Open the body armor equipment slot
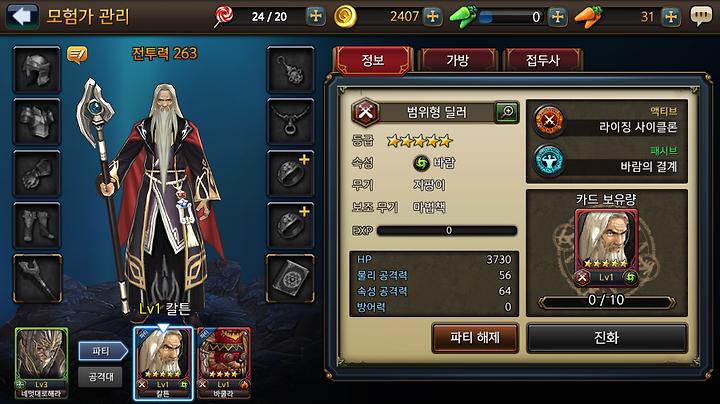The image size is (720, 404). [x=37, y=122]
